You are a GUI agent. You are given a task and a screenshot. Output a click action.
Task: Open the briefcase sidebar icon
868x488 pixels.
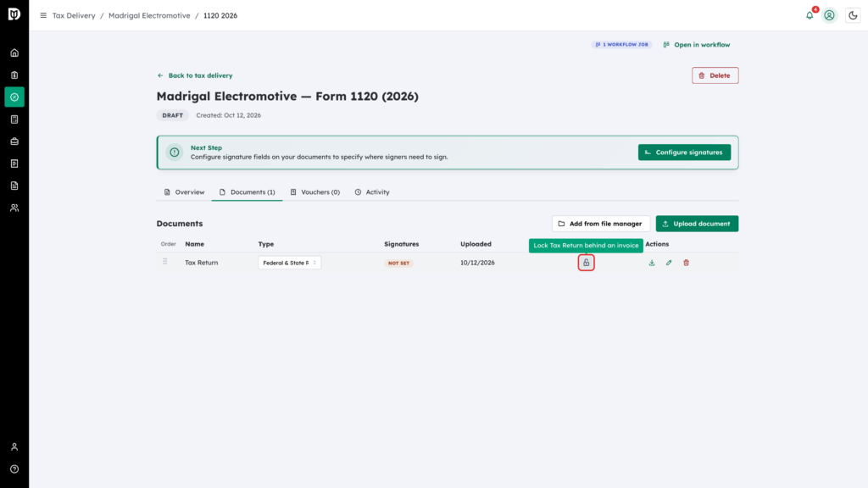point(14,141)
